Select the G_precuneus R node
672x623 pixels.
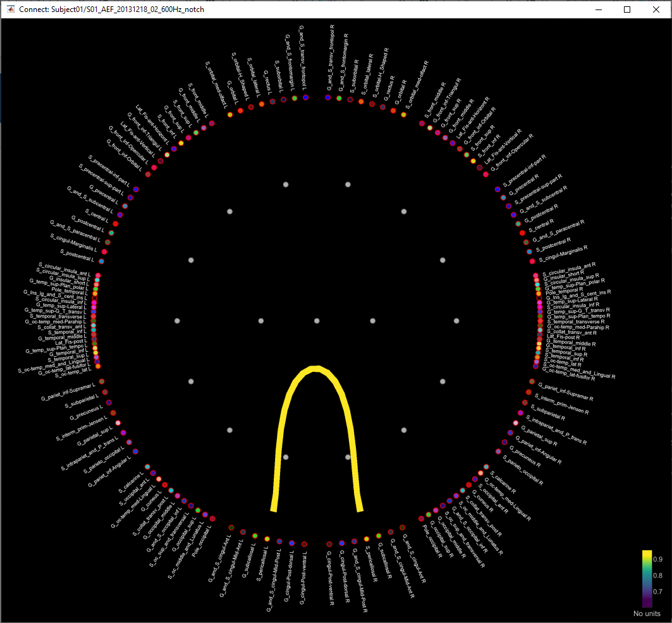pyautogui.click(x=498, y=452)
